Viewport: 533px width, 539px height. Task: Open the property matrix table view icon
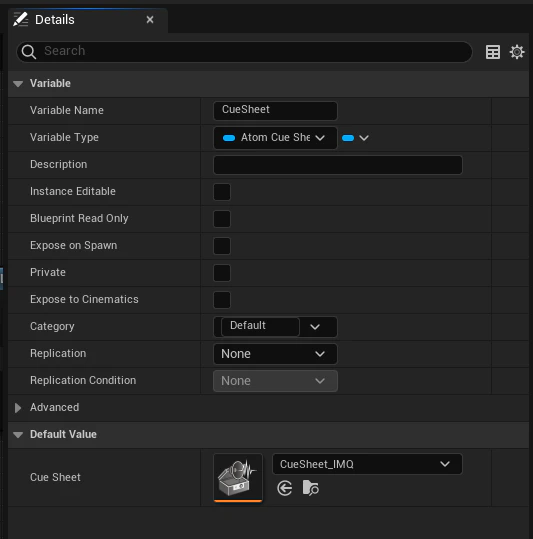[493, 52]
